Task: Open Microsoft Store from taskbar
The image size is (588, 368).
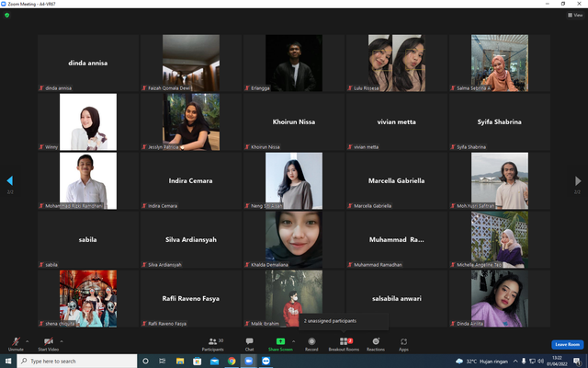Action: point(197,361)
